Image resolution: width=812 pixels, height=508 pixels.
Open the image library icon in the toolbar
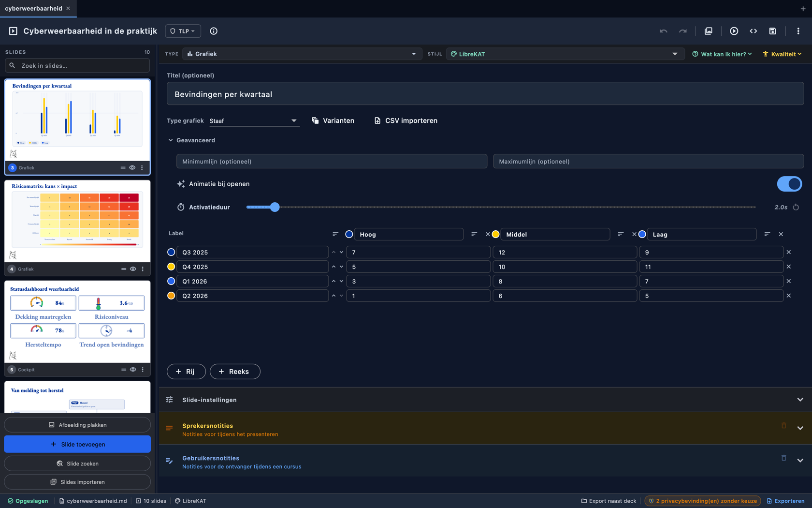click(708, 31)
